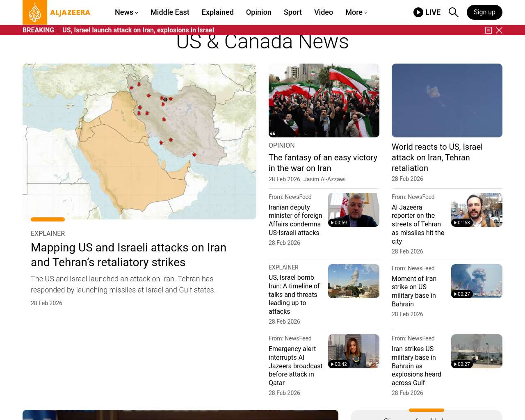
Task: Click author name Jasim Al-Azzawi
Action: pyautogui.click(x=324, y=179)
